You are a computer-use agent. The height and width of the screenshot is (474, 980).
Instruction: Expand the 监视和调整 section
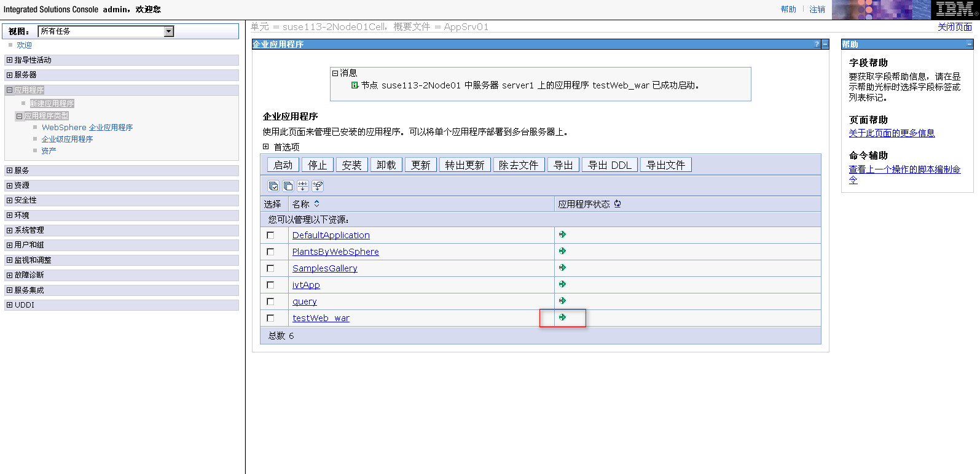[x=9, y=260]
